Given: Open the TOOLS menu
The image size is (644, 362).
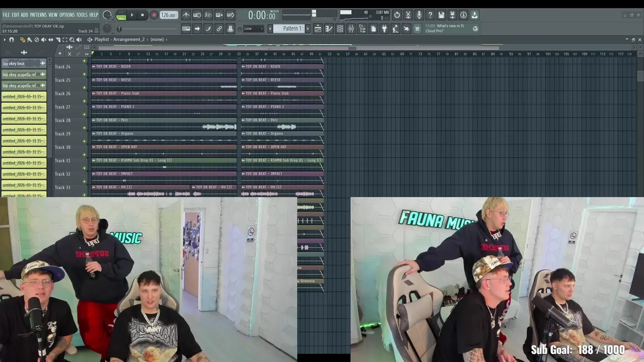Looking at the screenshot, I should (82, 15).
